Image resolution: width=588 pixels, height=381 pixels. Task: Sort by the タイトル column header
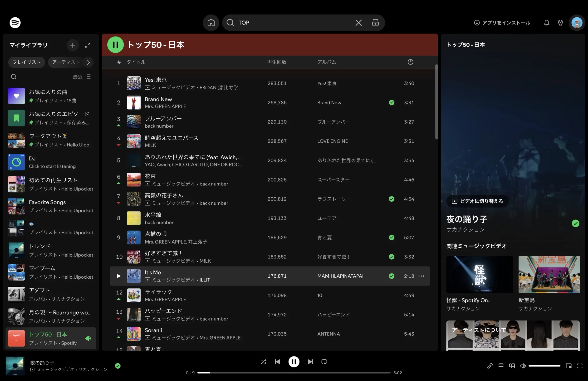tap(136, 62)
